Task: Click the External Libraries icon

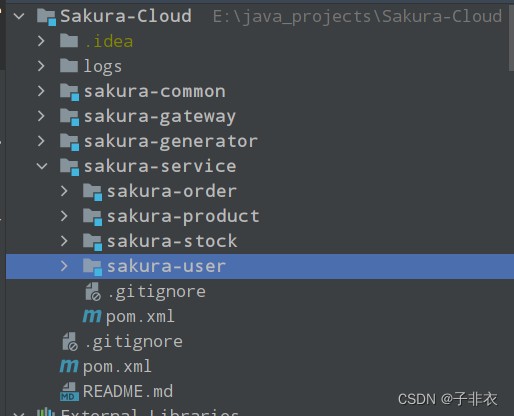Action: (x=46, y=412)
